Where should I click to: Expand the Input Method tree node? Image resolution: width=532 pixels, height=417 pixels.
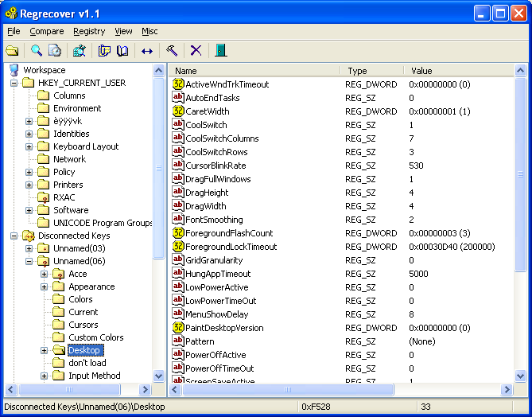[x=44, y=376]
